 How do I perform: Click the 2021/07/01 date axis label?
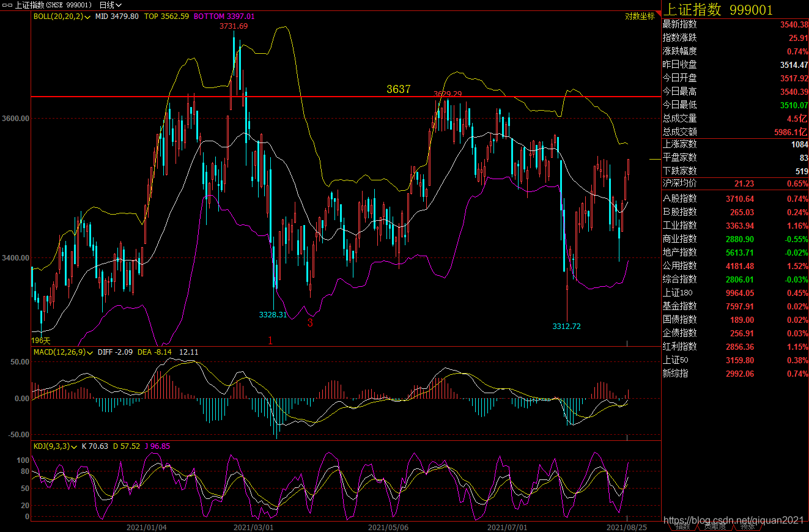[508, 526]
